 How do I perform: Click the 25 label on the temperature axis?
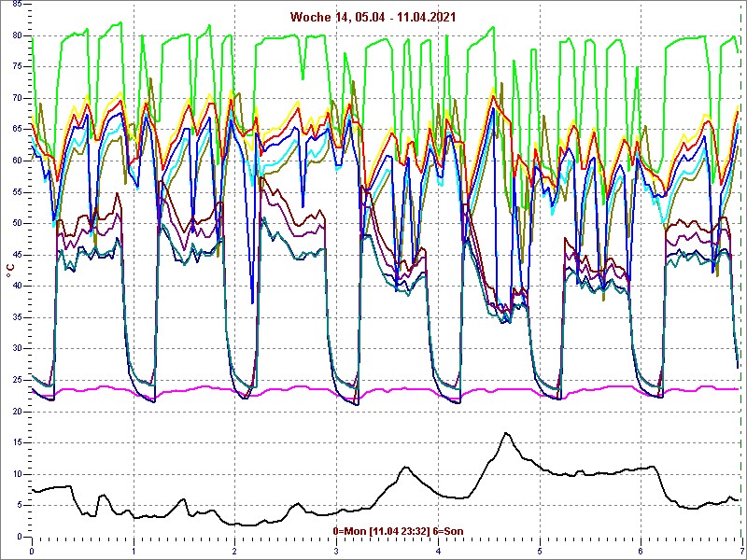[x=17, y=380]
